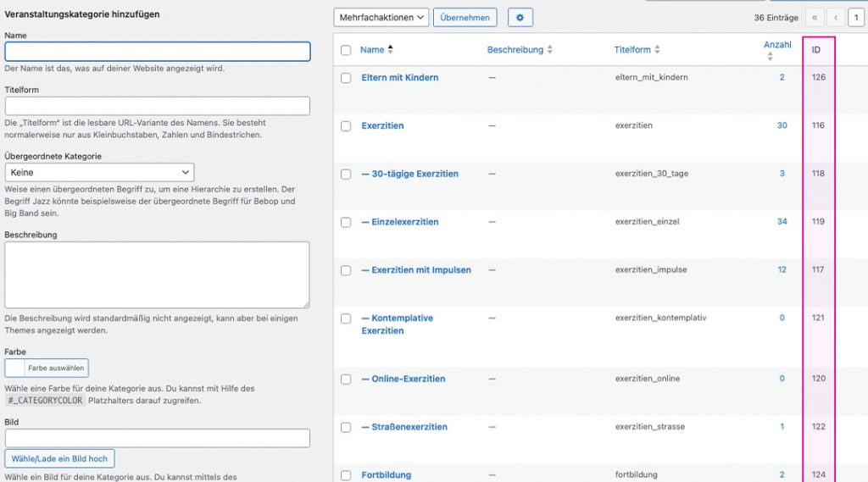Open the gear settings icon button
The image size is (868, 482).
click(x=520, y=17)
